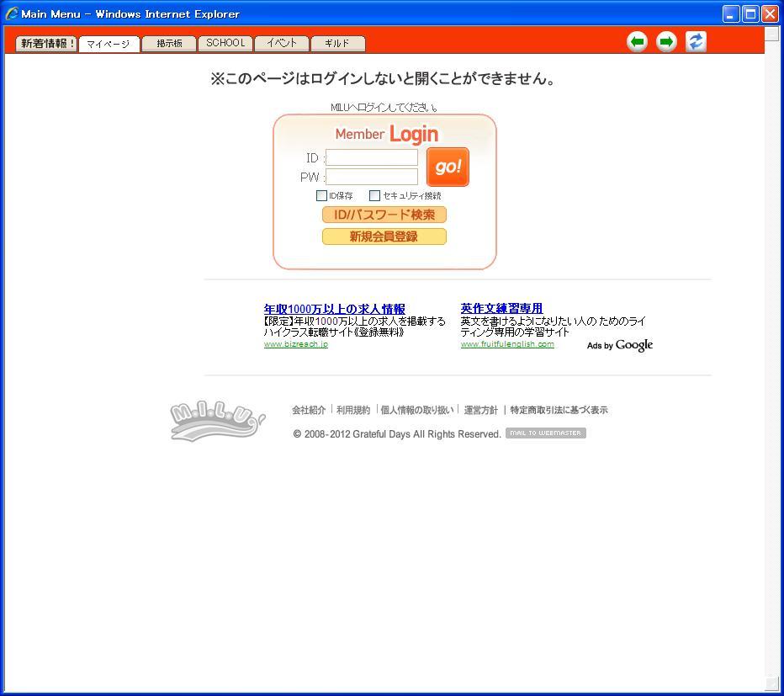Viewport: 784px width, 696px height.
Task: Visit the www.fruitfulenglish.com link
Action: pyautogui.click(x=507, y=344)
